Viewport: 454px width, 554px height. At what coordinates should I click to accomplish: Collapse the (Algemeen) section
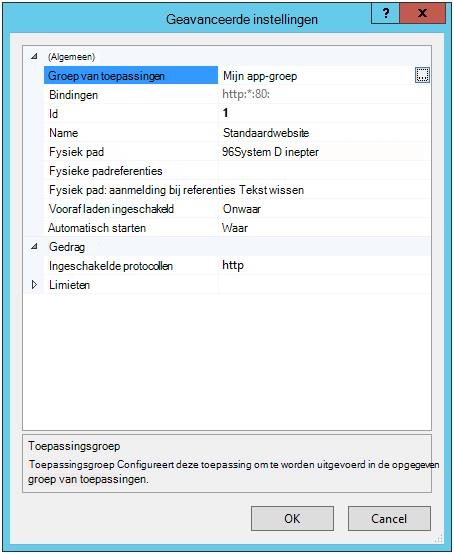(34, 57)
